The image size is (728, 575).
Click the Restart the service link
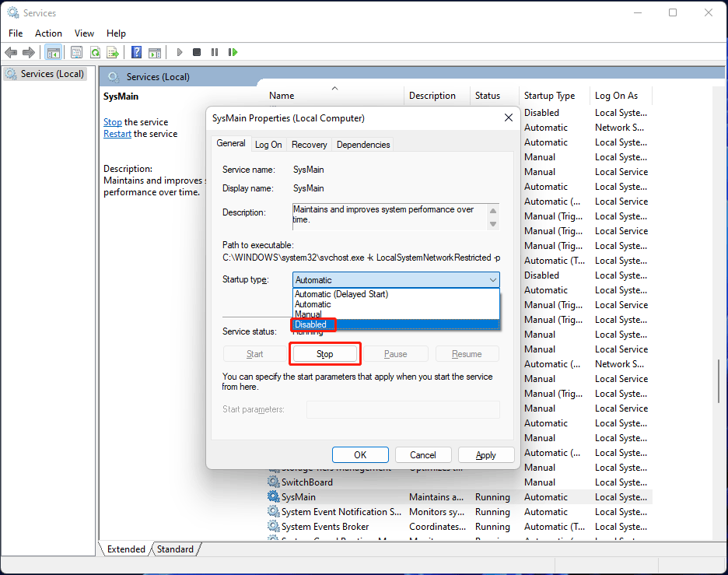coord(117,133)
